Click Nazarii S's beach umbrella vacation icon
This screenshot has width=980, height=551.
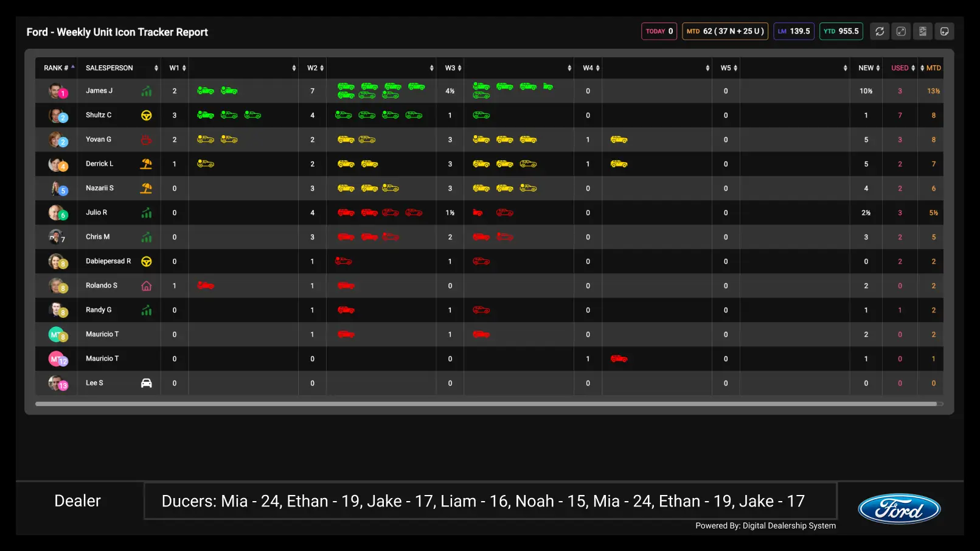(146, 188)
